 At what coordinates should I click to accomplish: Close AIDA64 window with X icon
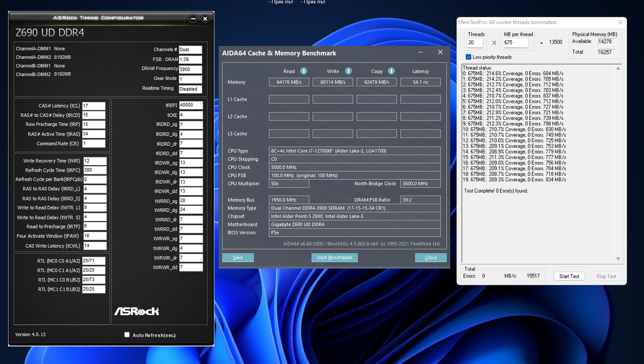(440, 52)
